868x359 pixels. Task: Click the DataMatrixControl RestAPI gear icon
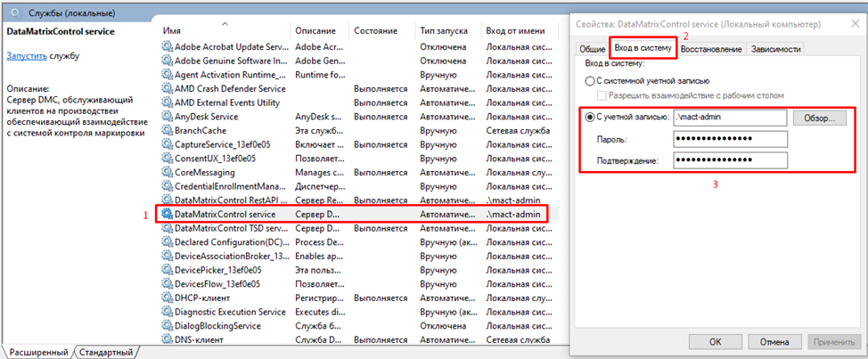click(x=168, y=200)
